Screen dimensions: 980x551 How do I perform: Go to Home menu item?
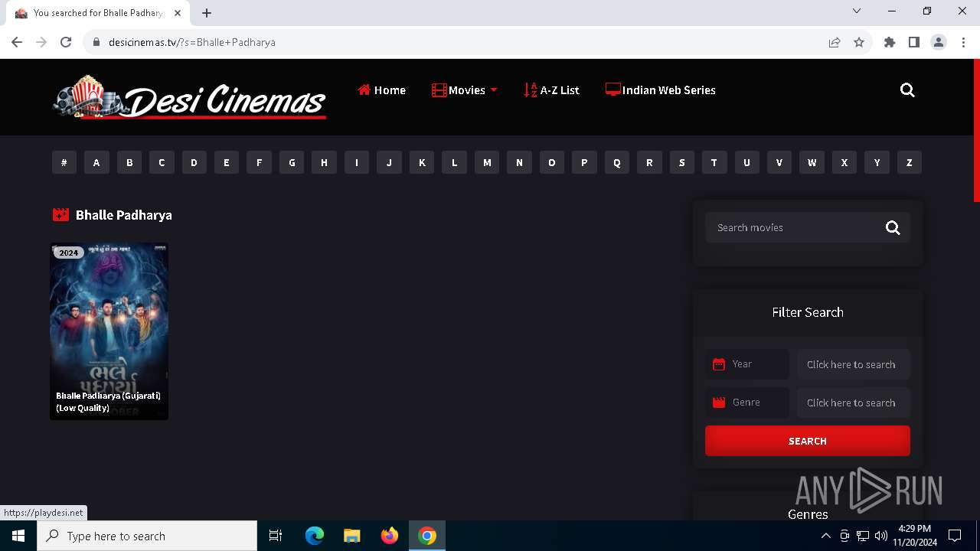pyautogui.click(x=381, y=90)
